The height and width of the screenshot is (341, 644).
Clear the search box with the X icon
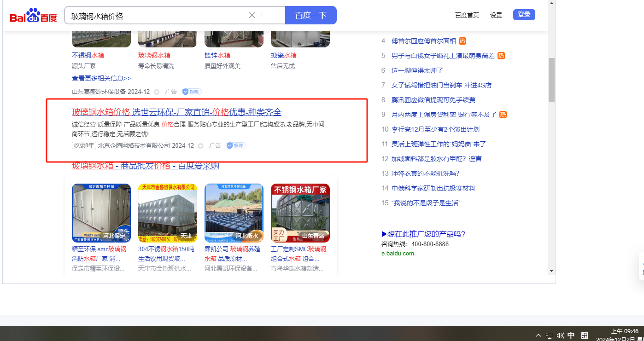[252, 15]
